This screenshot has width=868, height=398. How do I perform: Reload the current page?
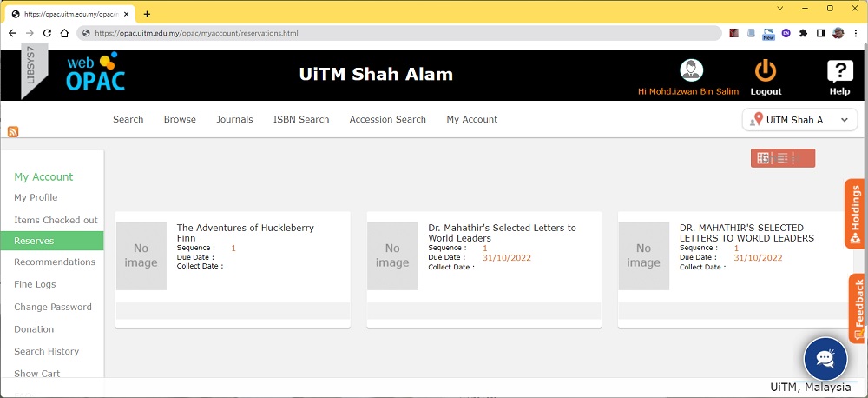[47, 33]
